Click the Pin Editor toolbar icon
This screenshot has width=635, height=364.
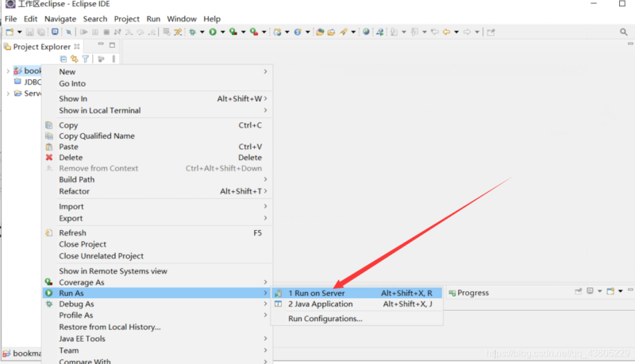tap(491, 32)
